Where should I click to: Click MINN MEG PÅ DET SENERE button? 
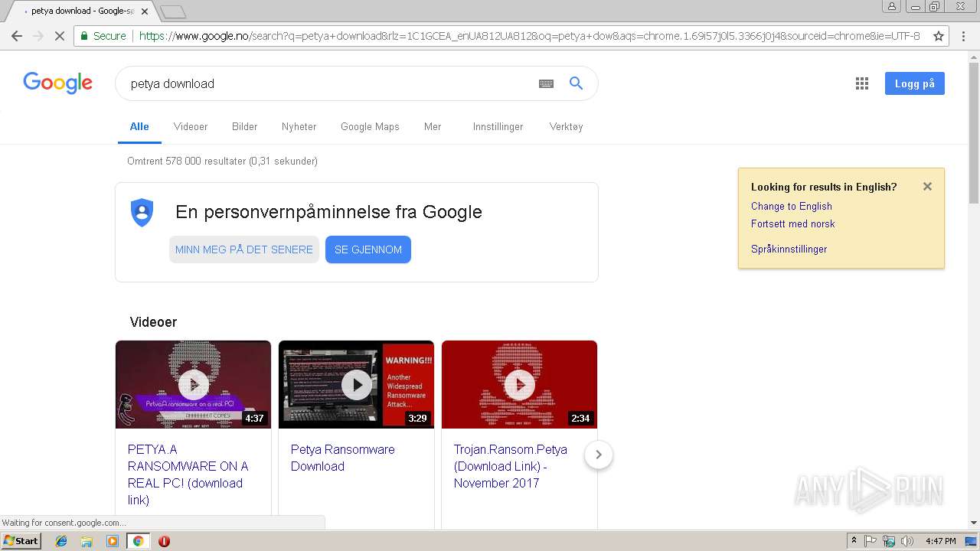[244, 249]
